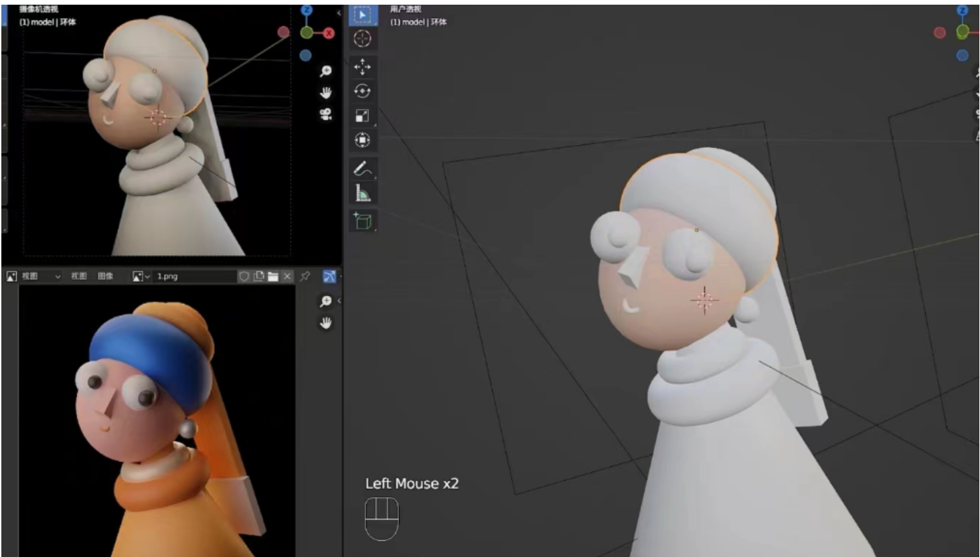Click negative Z circle on user perspective gizmo
The width and height of the screenshot is (980, 557).
(963, 55)
